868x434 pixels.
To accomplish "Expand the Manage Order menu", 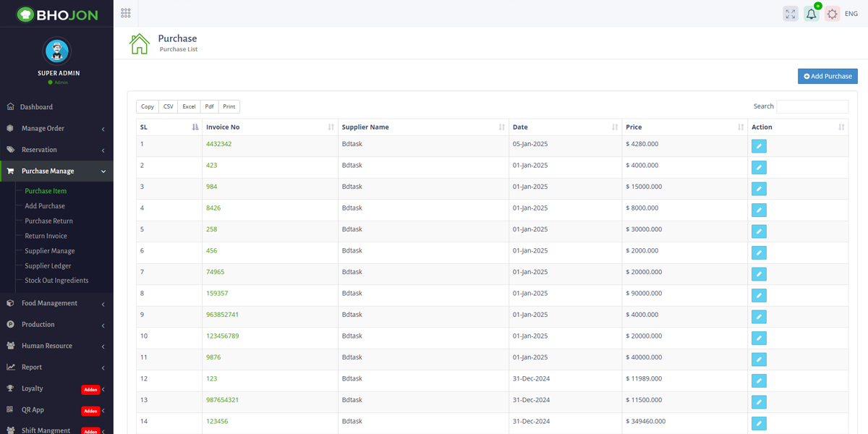I will [x=56, y=129].
